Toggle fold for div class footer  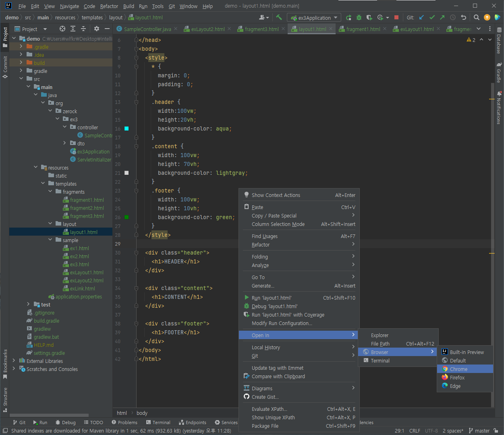coord(136,323)
